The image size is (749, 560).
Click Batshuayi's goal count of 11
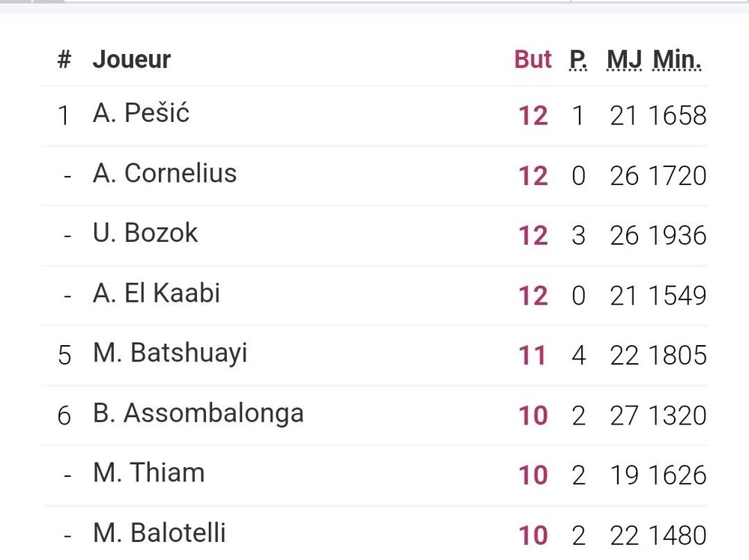coord(533,356)
